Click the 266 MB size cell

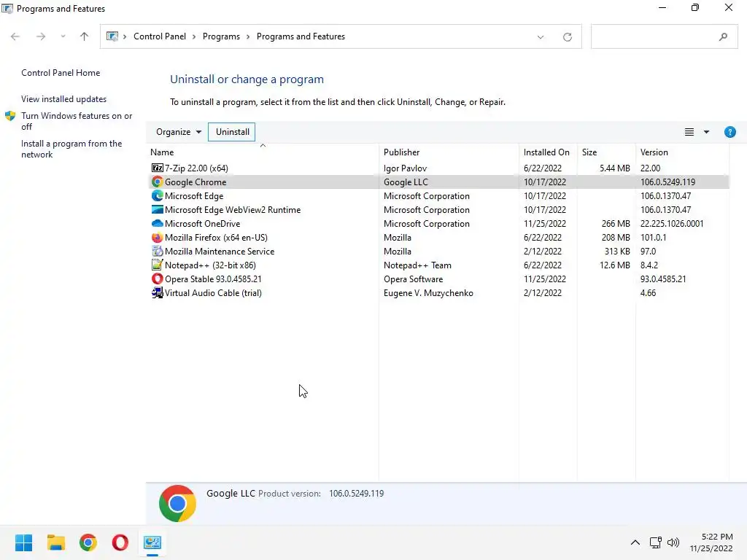(x=616, y=223)
